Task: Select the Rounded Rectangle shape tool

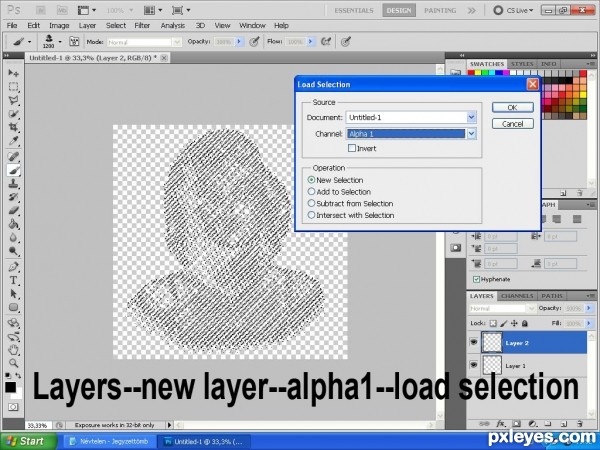Action: coord(13,307)
